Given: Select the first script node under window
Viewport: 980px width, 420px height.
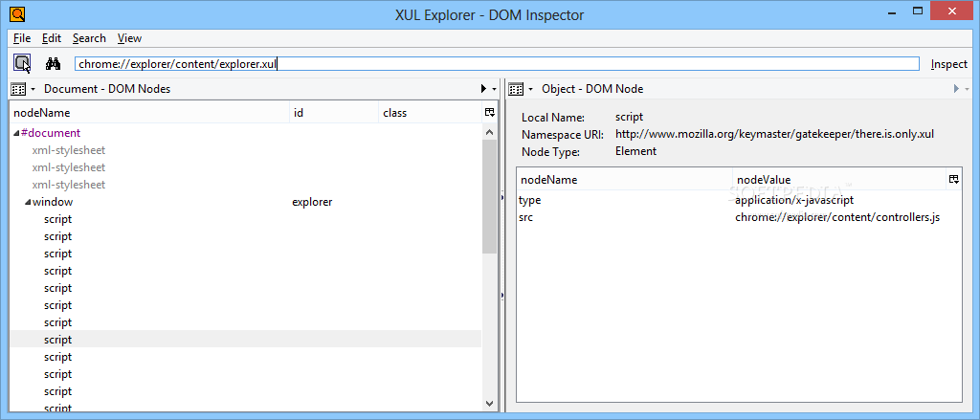Looking at the screenshot, I should point(58,219).
